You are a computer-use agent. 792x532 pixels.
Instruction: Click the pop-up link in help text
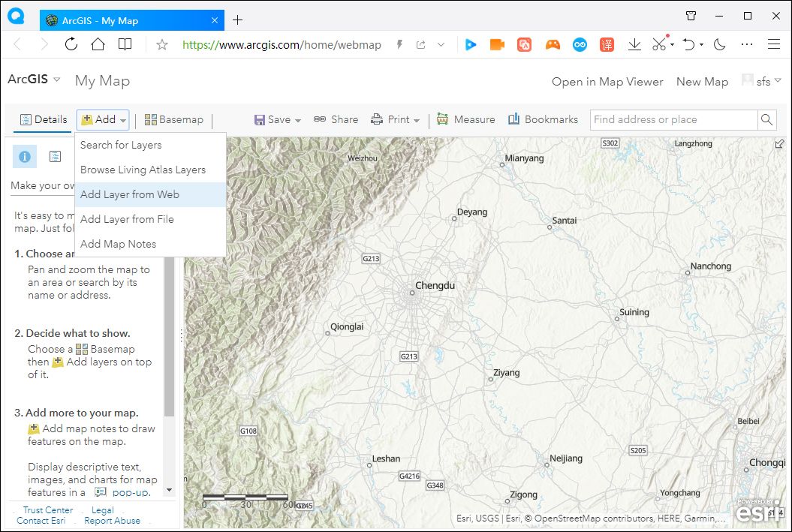(x=131, y=492)
